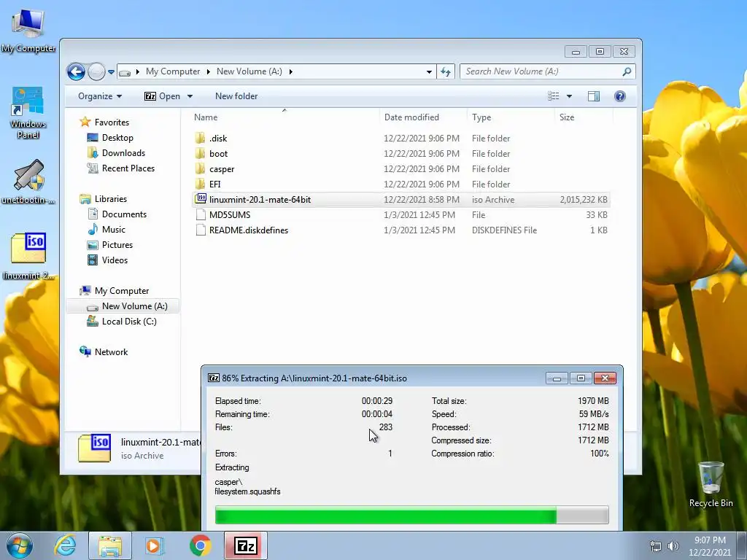This screenshot has height=560, width=747.
Task: Expand the Open button dropdown arrow
Action: 190,96
